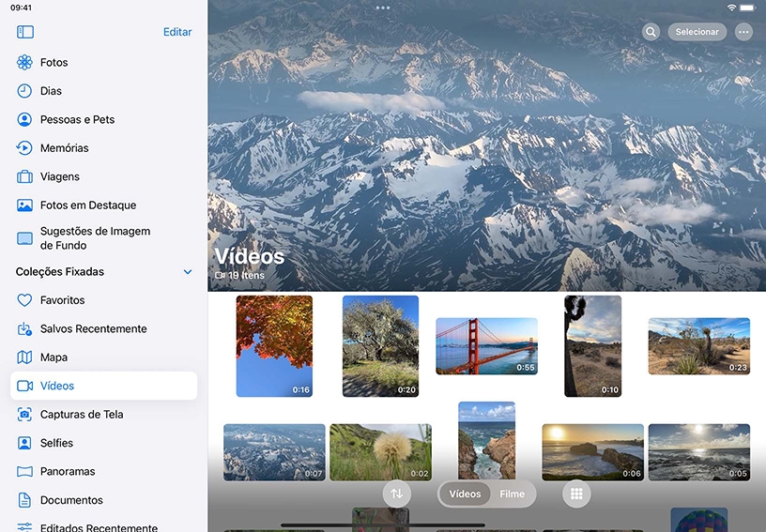Open the Selfies portrait icon
The height and width of the screenshot is (532, 766).
tap(24, 443)
